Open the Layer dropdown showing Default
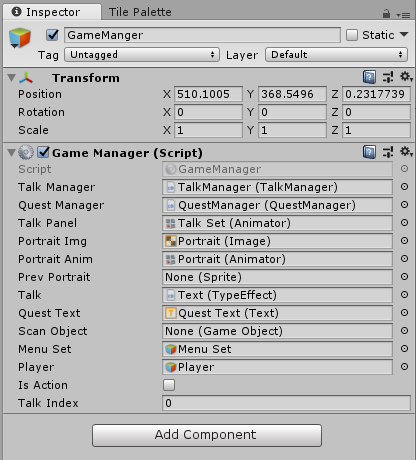Viewport: 416px width, 460px height. tap(336, 55)
